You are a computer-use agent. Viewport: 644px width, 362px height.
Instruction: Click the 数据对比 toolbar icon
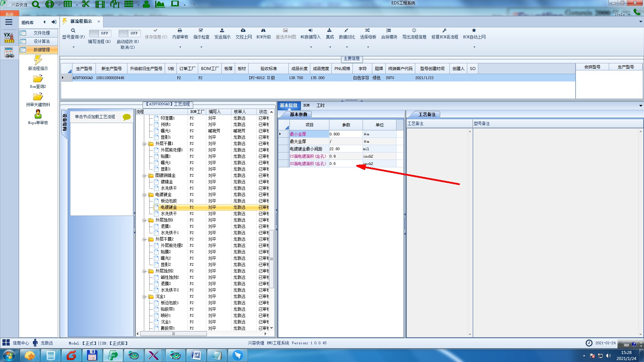346,31
